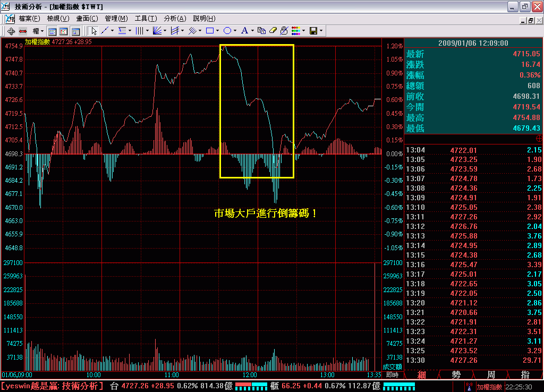The width and height of the screenshot is (544, 392).
Task: Switch to the 細 detail tab
Action: (421, 374)
